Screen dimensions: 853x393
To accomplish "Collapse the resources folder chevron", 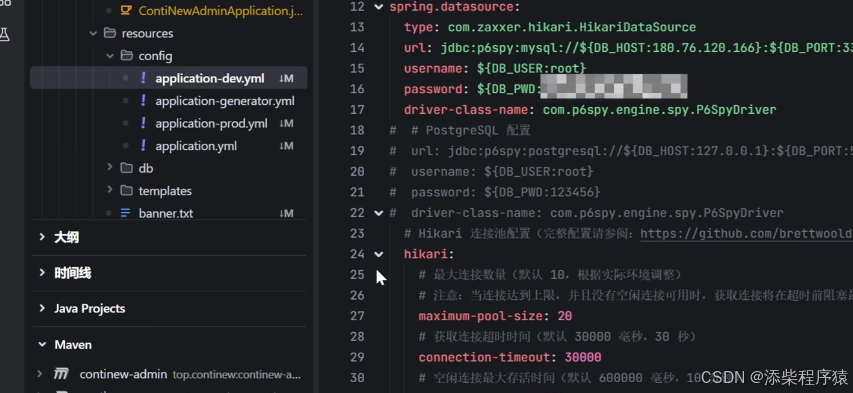I will [x=93, y=33].
